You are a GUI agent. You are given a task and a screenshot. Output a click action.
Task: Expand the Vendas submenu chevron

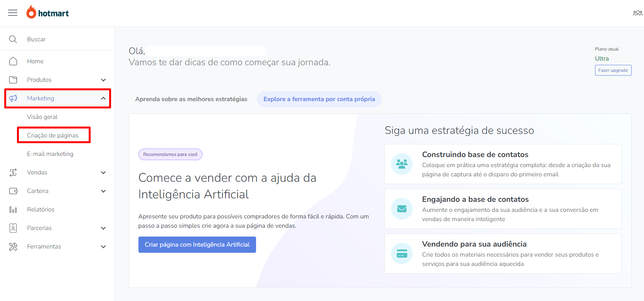coord(103,172)
